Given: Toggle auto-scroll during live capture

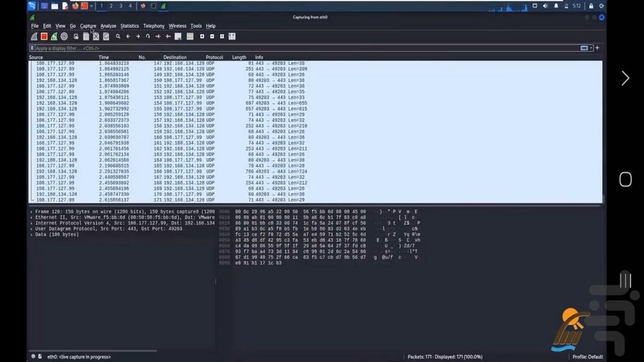Looking at the screenshot, I should click(178, 37).
